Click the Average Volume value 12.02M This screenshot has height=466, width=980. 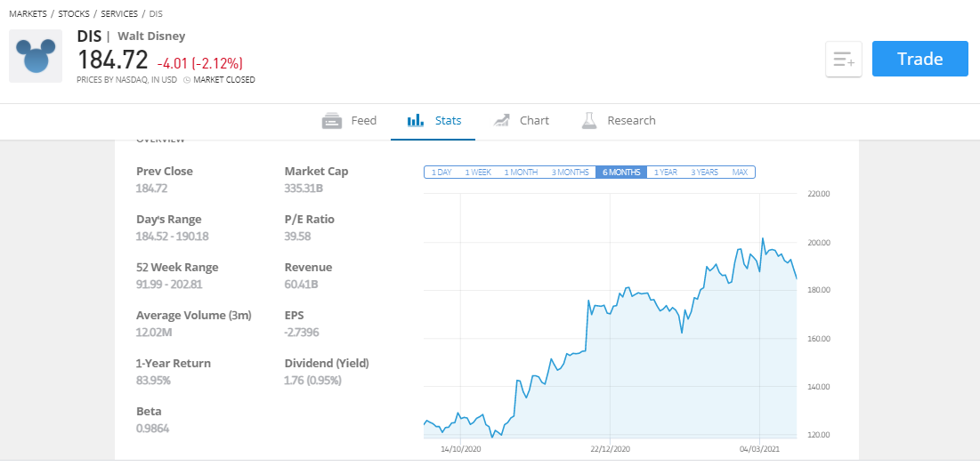154,333
